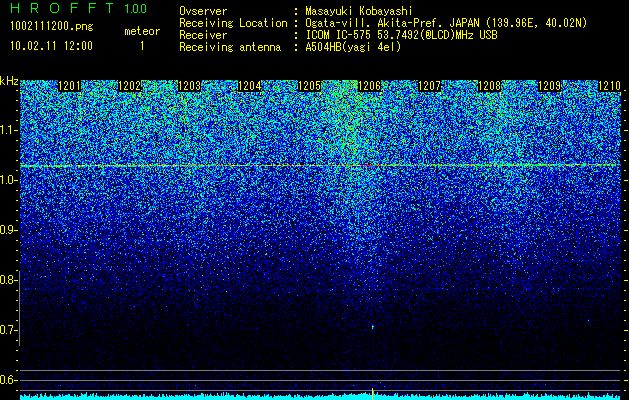
Task: Click the 1206 time marker label
Action: [369, 86]
